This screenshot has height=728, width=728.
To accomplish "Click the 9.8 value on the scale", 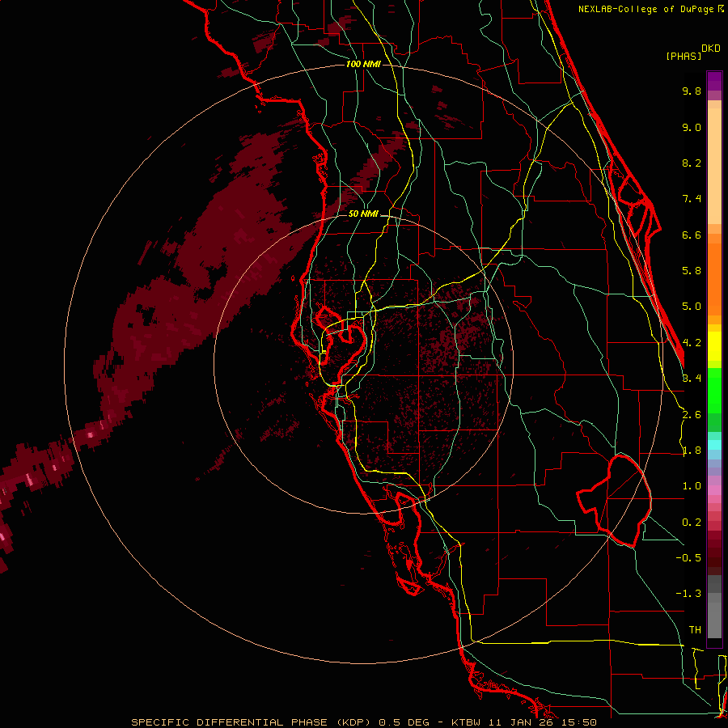I will pyautogui.click(x=692, y=91).
